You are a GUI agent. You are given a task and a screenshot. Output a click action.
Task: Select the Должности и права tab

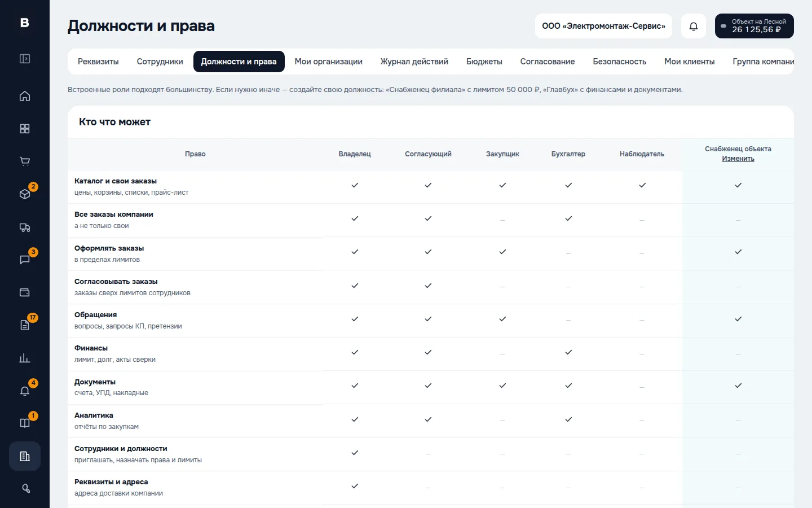point(239,62)
